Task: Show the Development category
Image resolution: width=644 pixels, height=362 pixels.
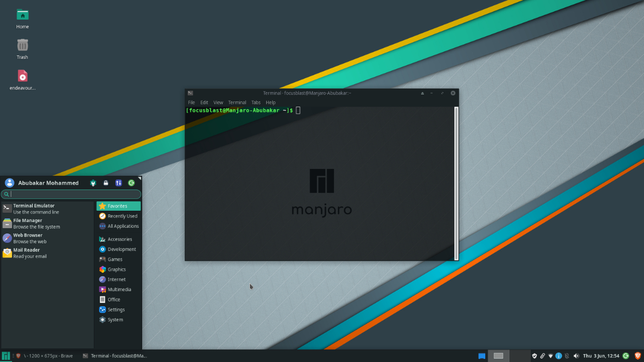Action: (x=119, y=249)
